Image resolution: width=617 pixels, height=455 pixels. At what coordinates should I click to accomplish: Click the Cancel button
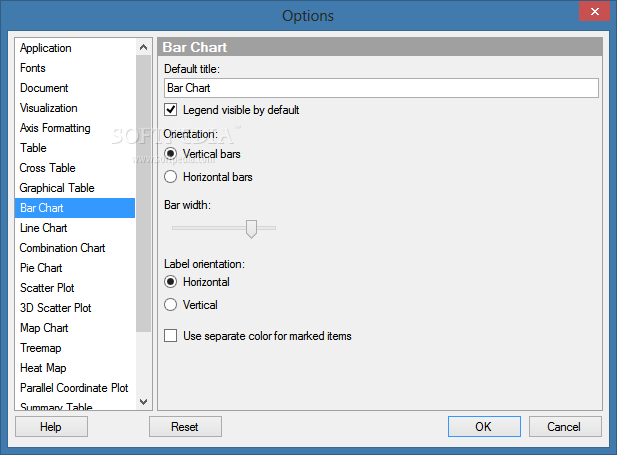tap(565, 427)
